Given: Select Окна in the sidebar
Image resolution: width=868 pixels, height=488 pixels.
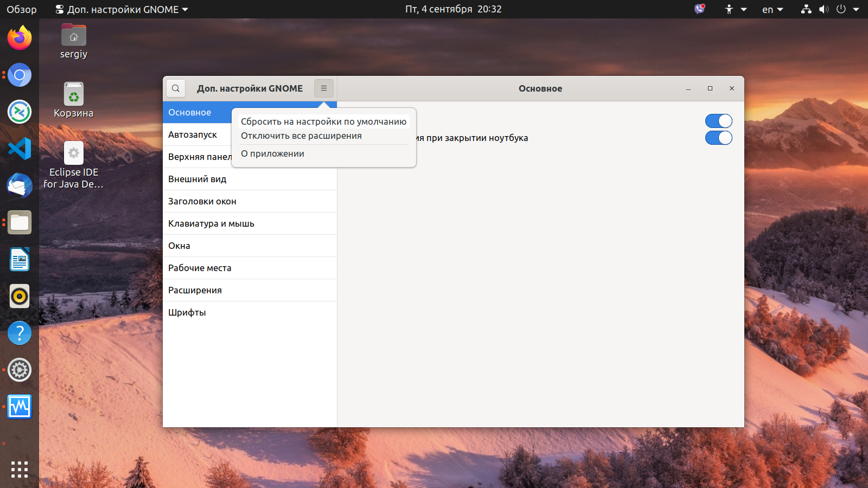Looking at the screenshot, I should [250, 246].
